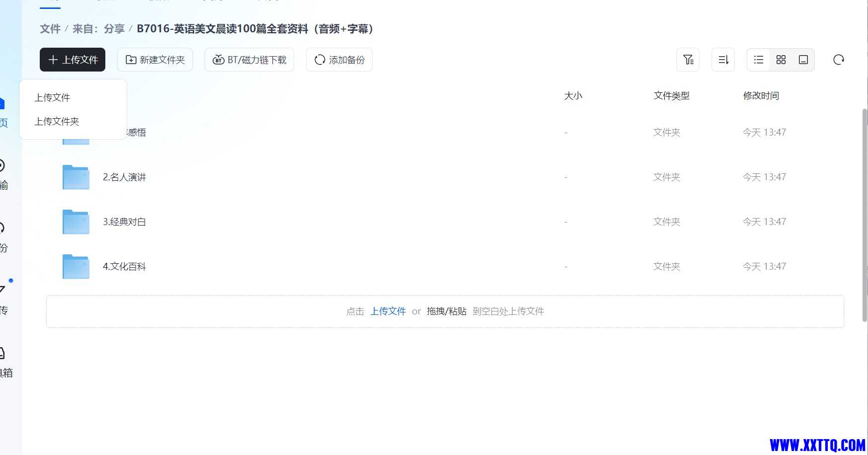The height and width of the screenshot is (455, 868).
Task: Select the 2.名人演讲 folder name
Action: (124, 177)
